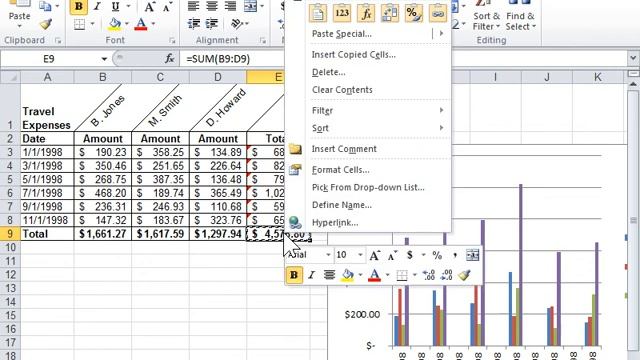The width and height of the screenshot is (640, 360).
Task: Open mini toolbar font size 10 dropdown
Action: tap(360, 255)
